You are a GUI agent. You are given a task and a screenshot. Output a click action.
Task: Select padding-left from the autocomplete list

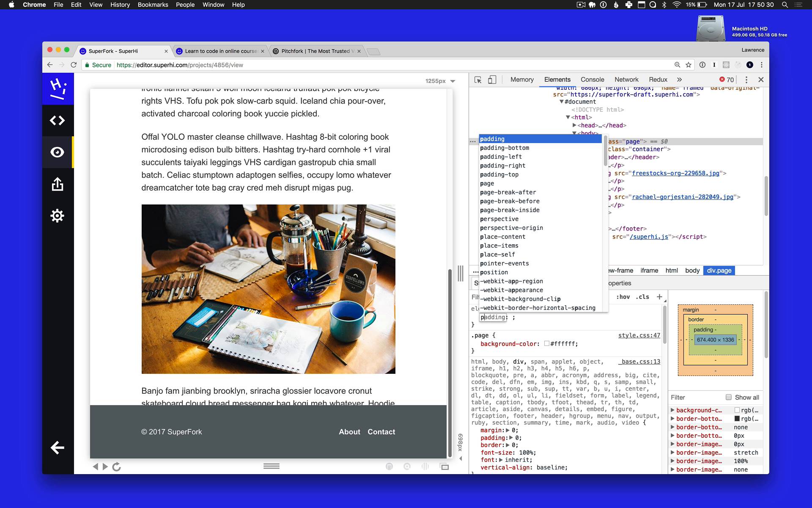501,157
